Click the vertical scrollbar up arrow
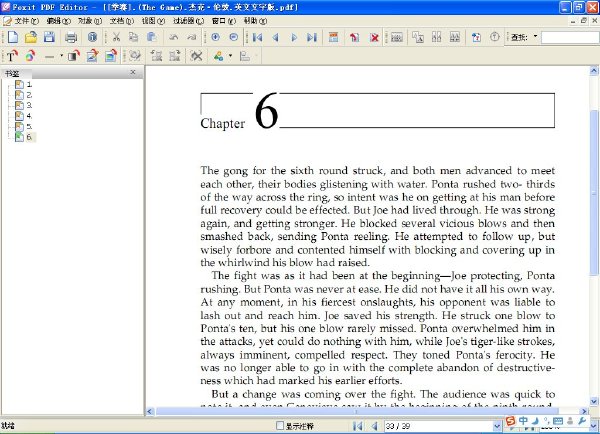 tap(594, 70)
